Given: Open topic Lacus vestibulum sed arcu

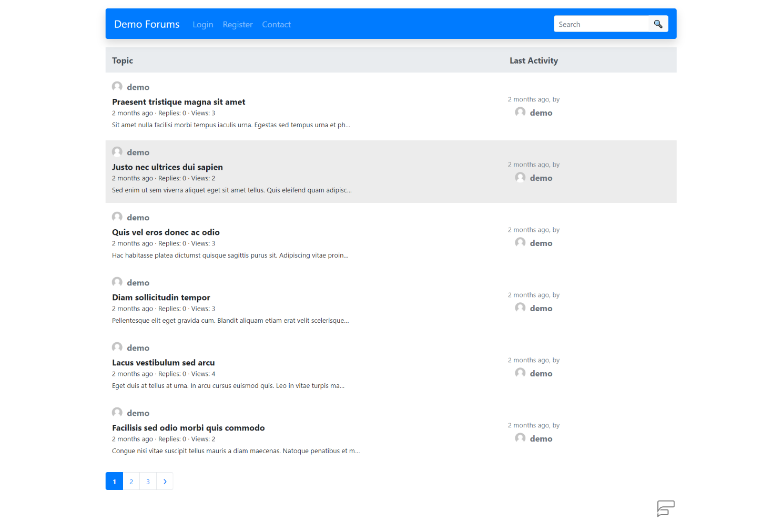Looking at the screenshot, I should 164,363.
